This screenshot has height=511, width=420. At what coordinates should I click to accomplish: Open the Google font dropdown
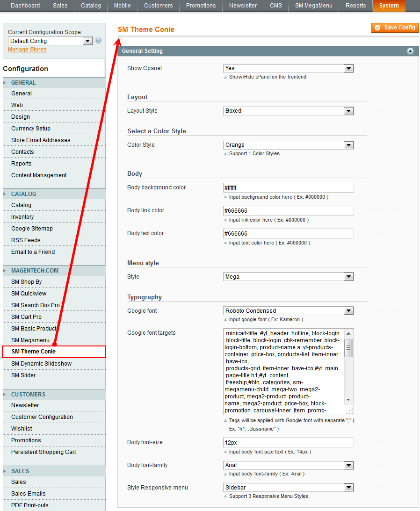pyautogui.click(x=288, y=311)
